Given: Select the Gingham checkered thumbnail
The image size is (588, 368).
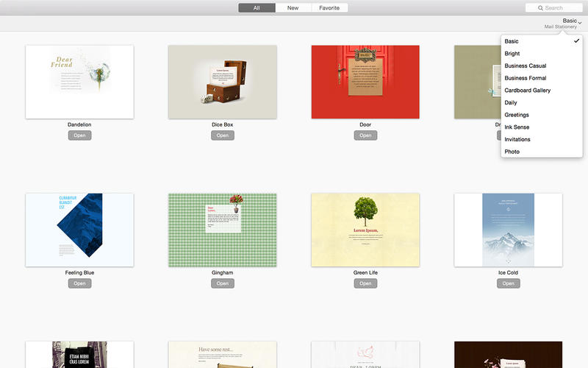Looking at the screenshot, I should pos(223,230).
